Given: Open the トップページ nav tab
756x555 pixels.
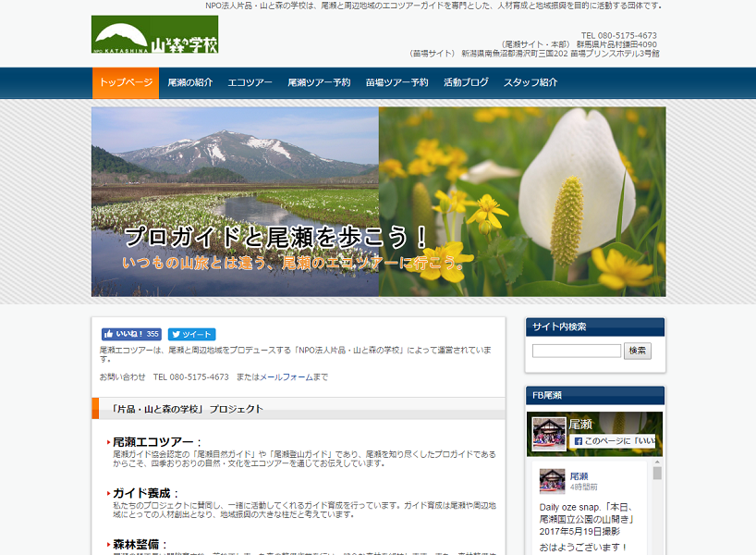Looking at the screenshot, I should tap(126, 83).
